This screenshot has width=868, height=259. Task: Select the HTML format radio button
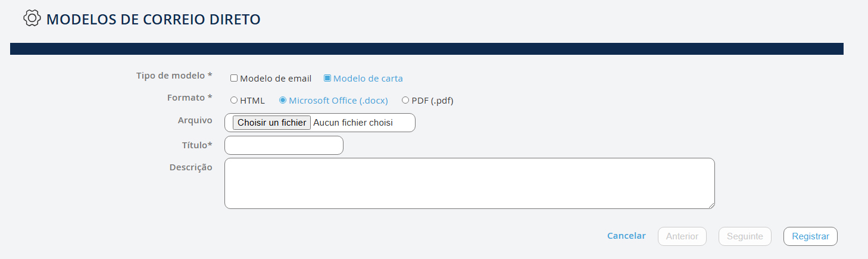click(x=234, y=100)
